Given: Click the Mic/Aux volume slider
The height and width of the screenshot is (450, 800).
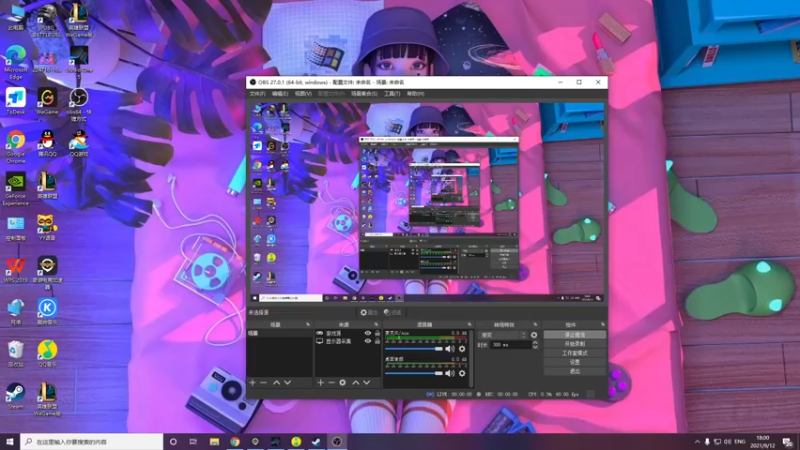Looking at the screenshot, I should click(x=414, y=349).
